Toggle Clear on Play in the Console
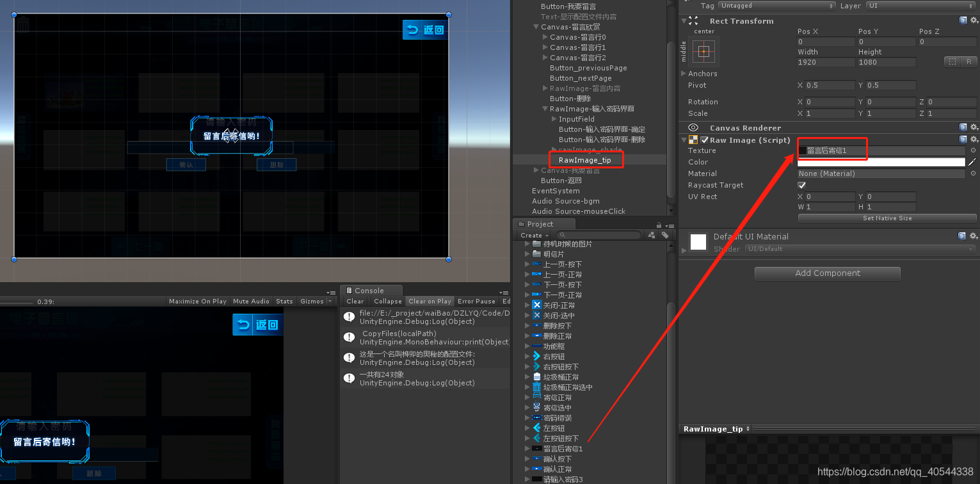Screen dimensions: 980x484 tap(430, 301)
